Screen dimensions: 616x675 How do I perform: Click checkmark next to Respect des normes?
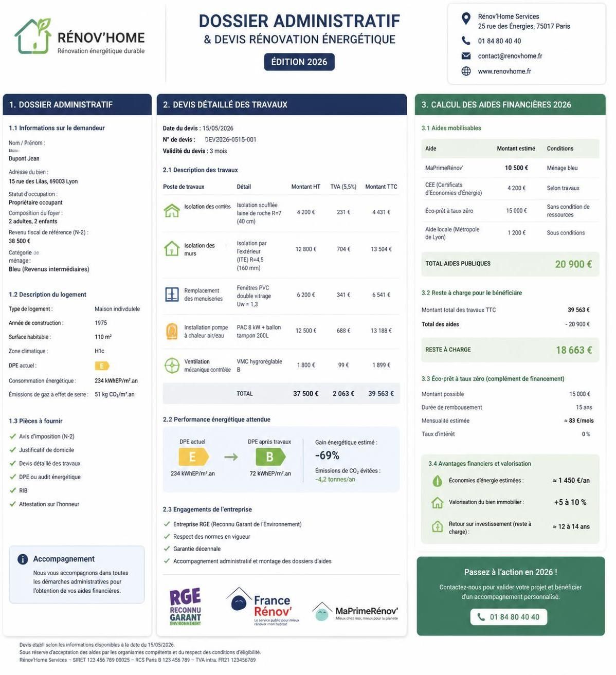click(167, 536)
